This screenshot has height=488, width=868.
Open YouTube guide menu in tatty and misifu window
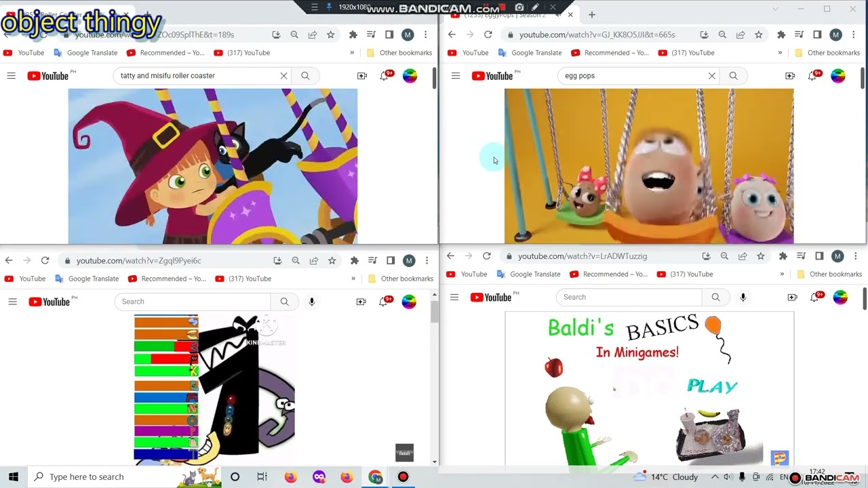tap(11, 76)
